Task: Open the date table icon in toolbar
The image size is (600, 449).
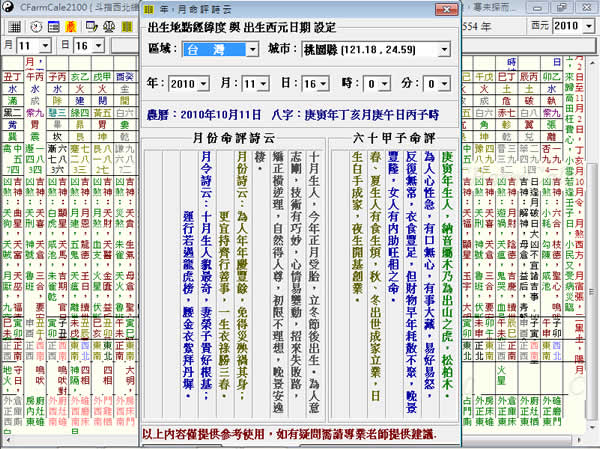Action: 54,27
